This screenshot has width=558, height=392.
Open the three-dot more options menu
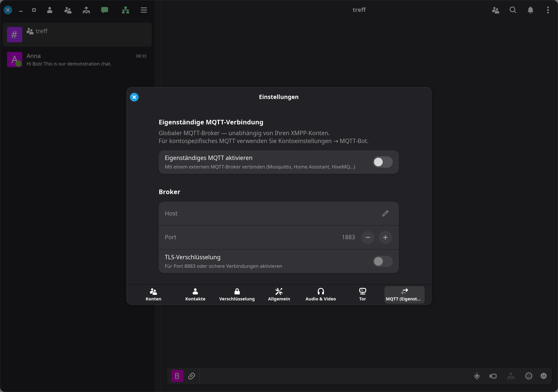point(548,10)
